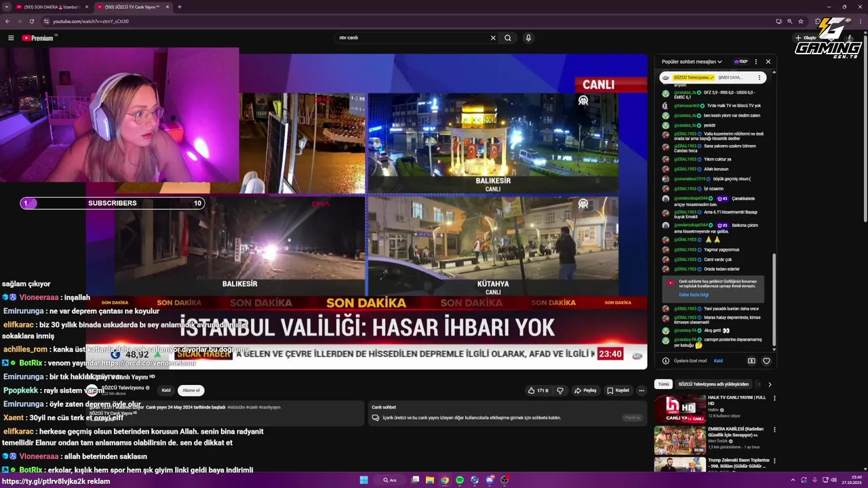Select the 'Tümü' filter chip
Viewport: 868px width, 488px height.
(663, 384)
